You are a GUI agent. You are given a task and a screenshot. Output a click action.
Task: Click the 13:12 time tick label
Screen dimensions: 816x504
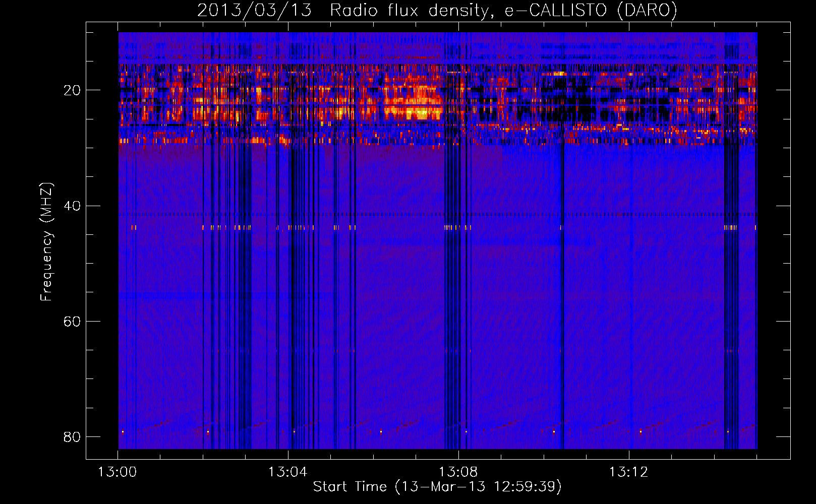628,472
